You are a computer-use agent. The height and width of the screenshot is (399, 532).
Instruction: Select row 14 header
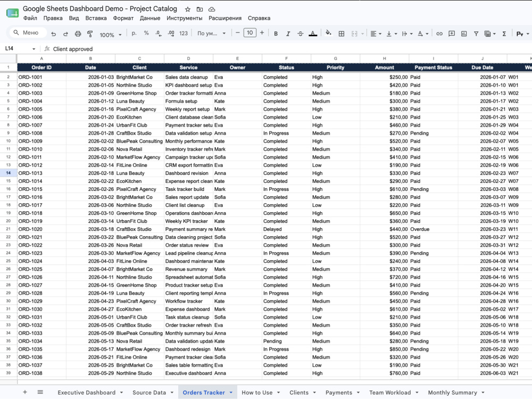click(8, 173)
